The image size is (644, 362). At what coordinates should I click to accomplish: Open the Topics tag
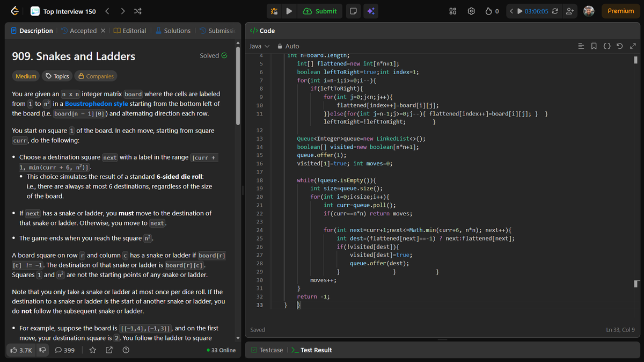[x=57, y=76]
